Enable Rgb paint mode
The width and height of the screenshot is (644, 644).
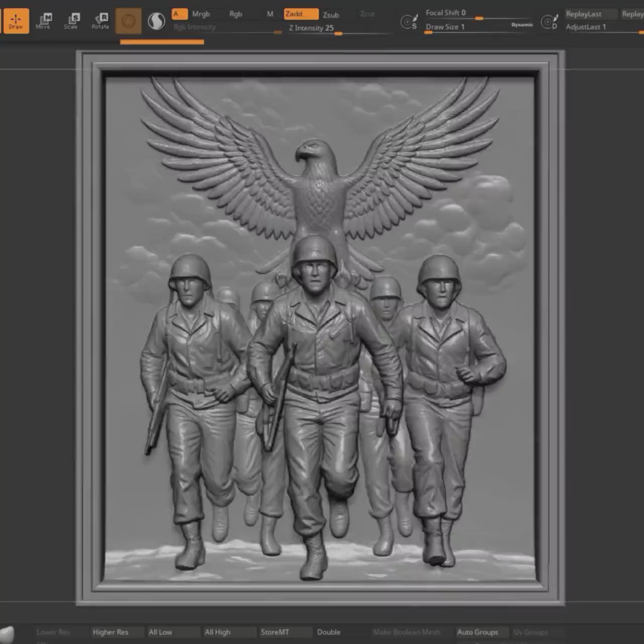(x=235, y=14)
